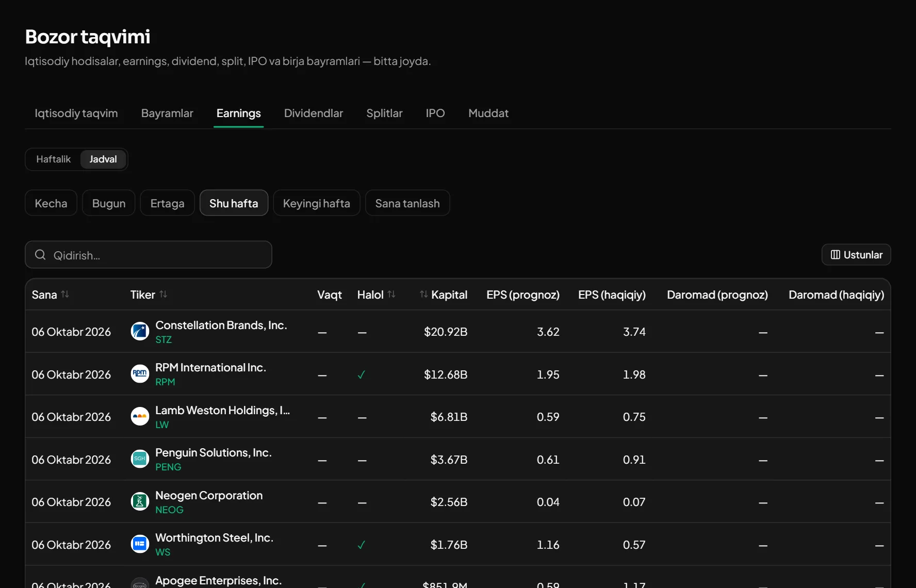Sort by the Kapital column arrows
916x588 pixels.
point(423,294)
